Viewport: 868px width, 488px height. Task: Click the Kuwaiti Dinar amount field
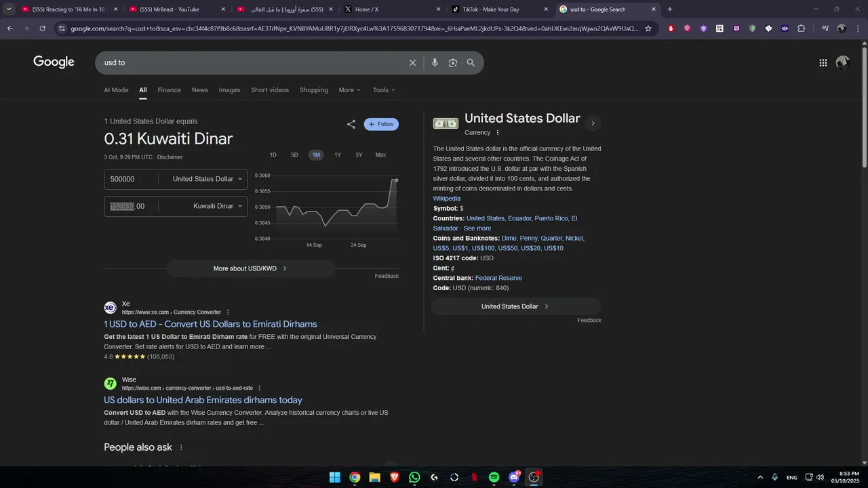pos(132,206)
